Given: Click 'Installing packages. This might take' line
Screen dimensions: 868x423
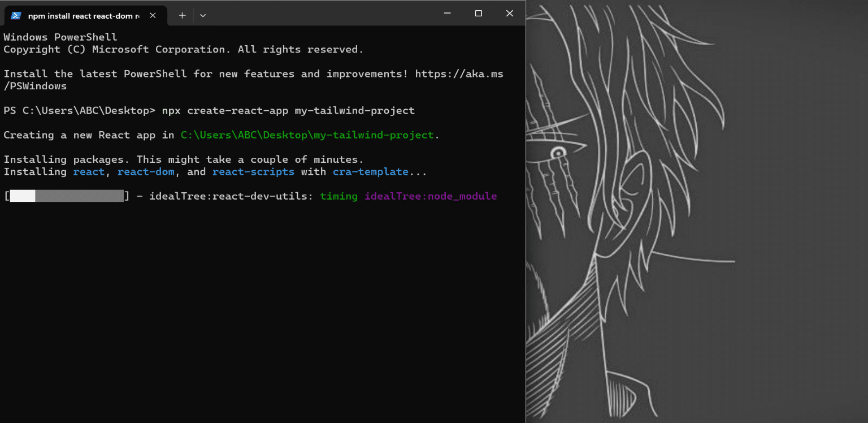Looking at the screenshot, I should click(x=184, y=159).
